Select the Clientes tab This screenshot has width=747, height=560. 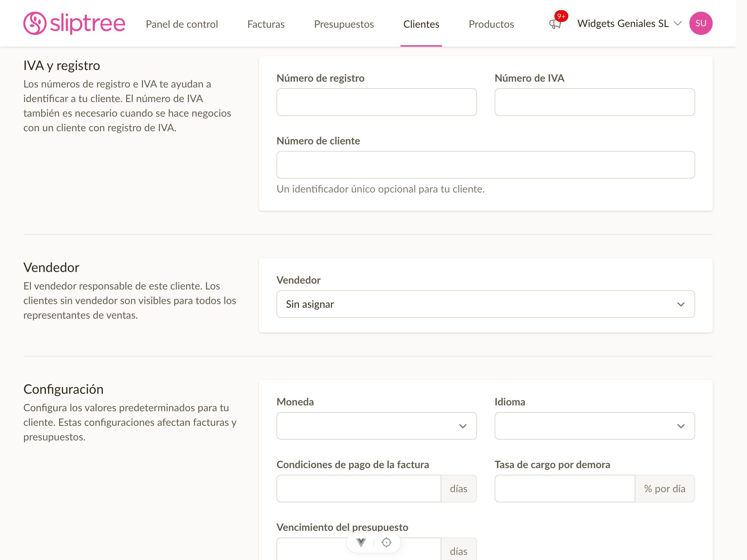[421, 24]
